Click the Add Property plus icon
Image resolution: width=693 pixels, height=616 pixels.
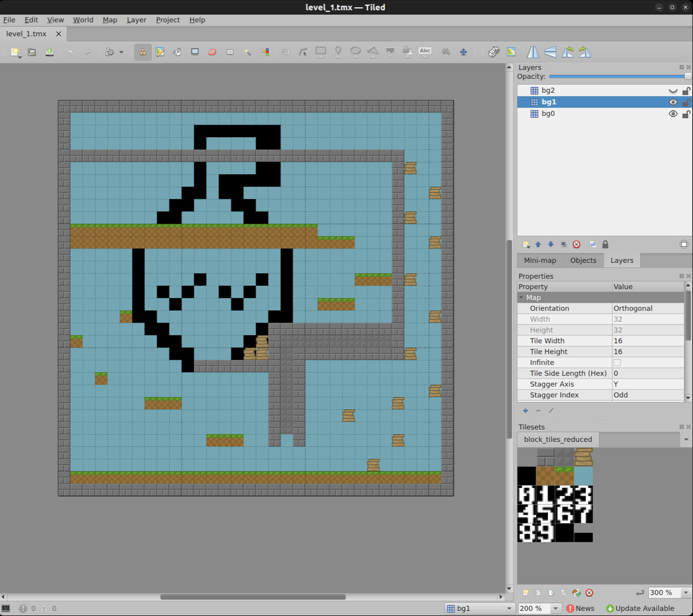click(525, 411)
